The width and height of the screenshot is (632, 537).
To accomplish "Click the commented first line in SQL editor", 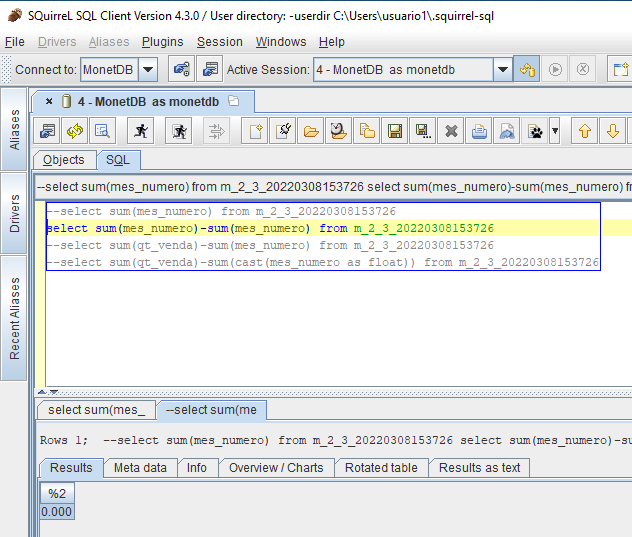I will click(x=221, y=211).
